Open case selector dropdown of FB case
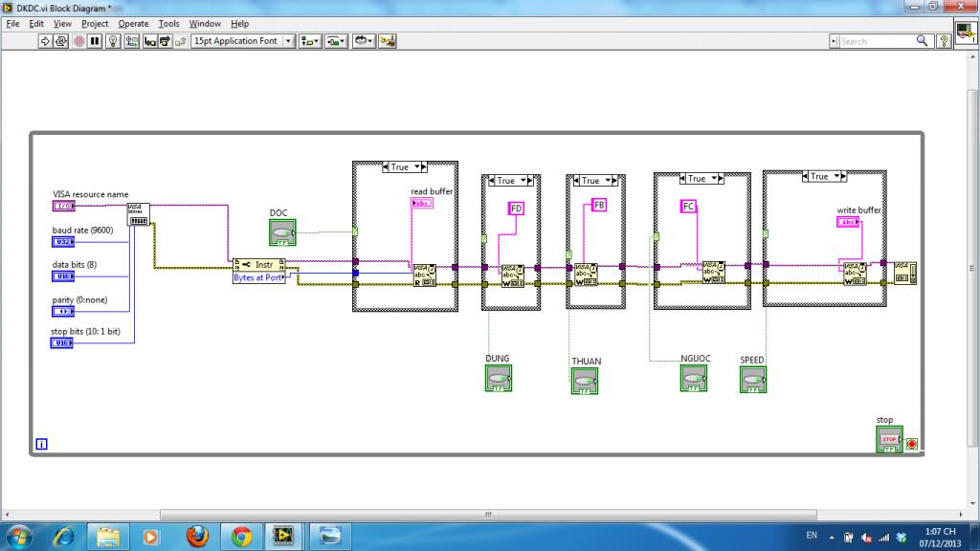The height and width of the screenshot is (551, 980). point(608,181)
